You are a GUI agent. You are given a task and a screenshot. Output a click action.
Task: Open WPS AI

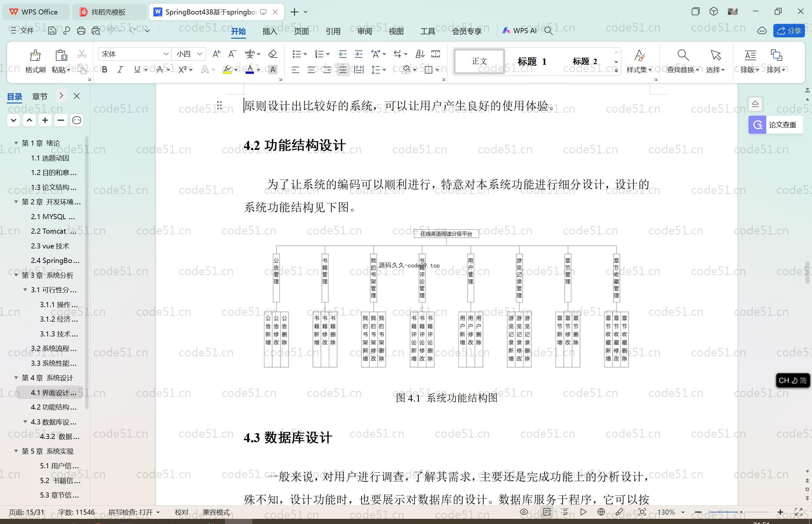coord(519,31)
